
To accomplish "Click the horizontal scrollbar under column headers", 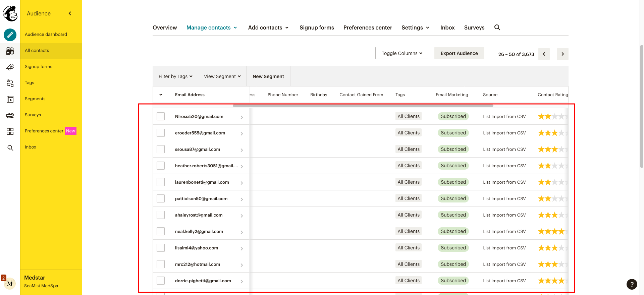I will pyautogui.click(x=363, y=106).
